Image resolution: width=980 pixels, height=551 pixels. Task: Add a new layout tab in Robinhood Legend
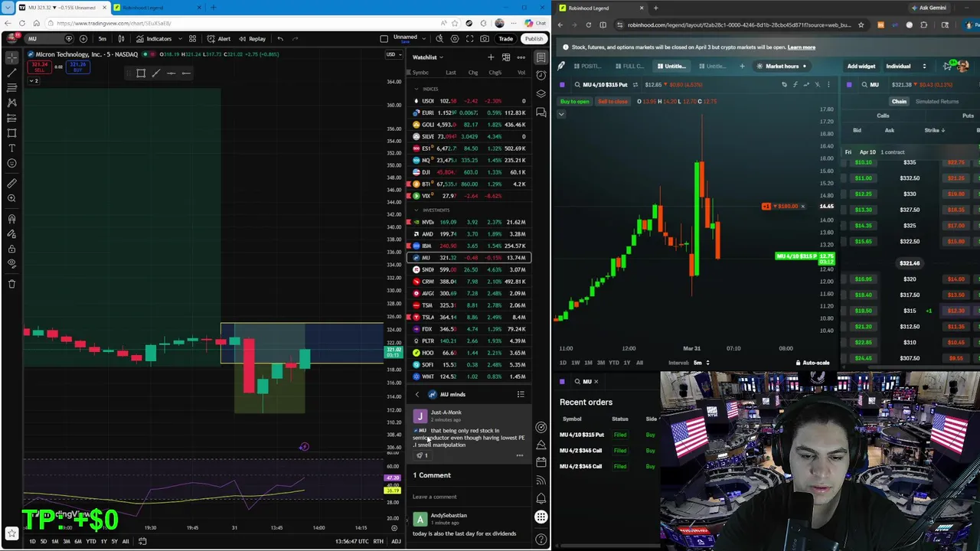(x=742, y=66)
